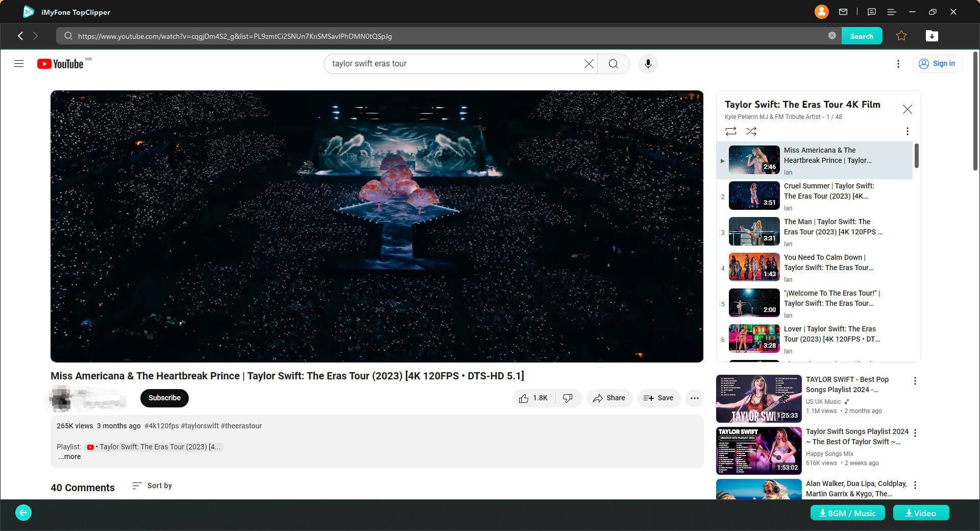Run search with the YouTube magnifier button

[x=614, y=64]
